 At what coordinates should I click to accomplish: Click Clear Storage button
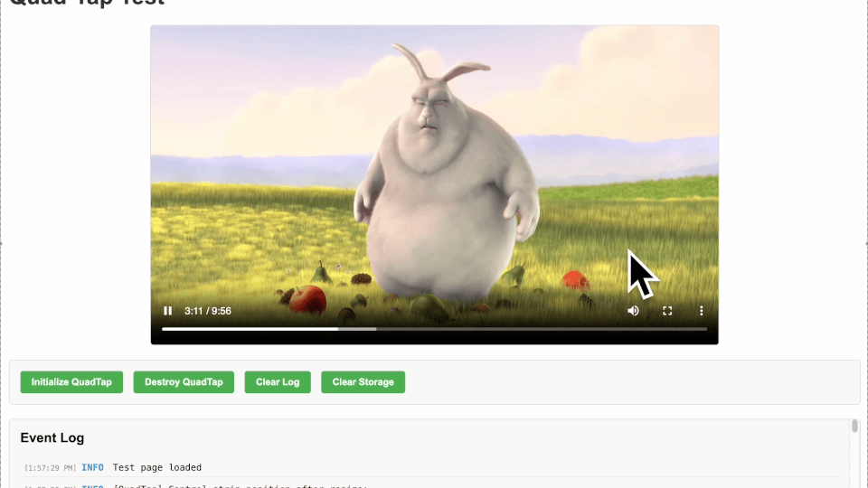363,382
